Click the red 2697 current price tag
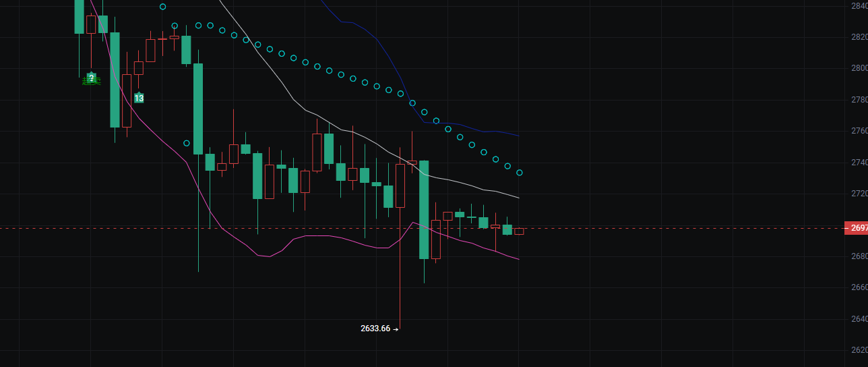 tap(856, 229)
